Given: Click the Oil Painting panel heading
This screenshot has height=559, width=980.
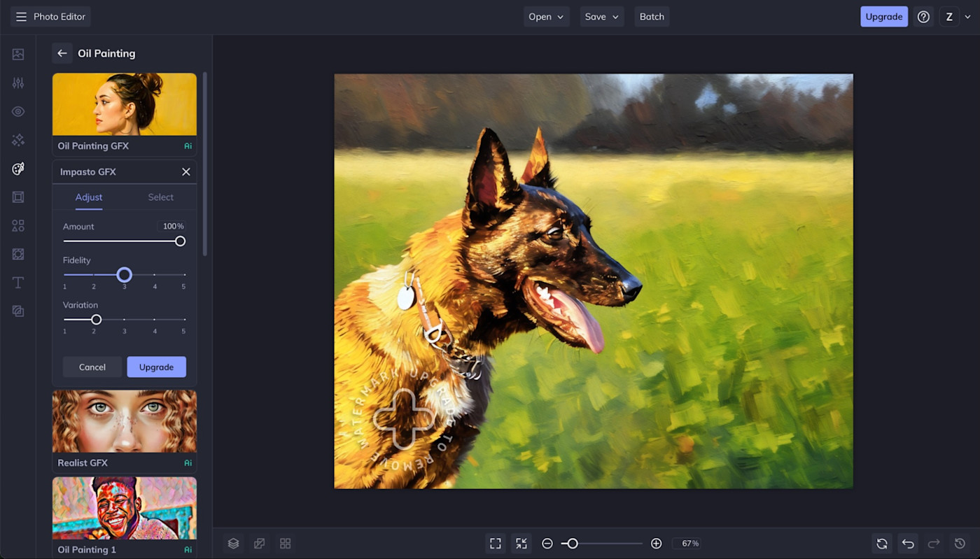Looking at the screenshot, I should pyautogui.click(x=106, y=53).
